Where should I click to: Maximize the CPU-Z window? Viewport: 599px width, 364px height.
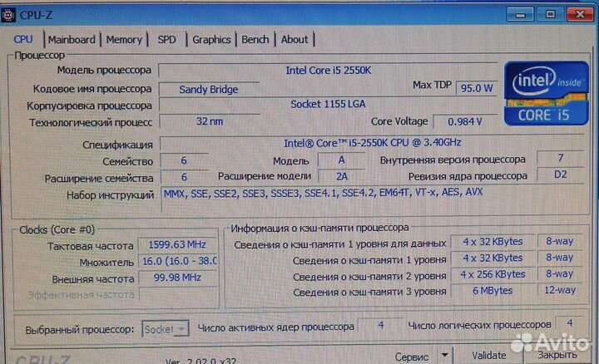(x=550, y=14)
